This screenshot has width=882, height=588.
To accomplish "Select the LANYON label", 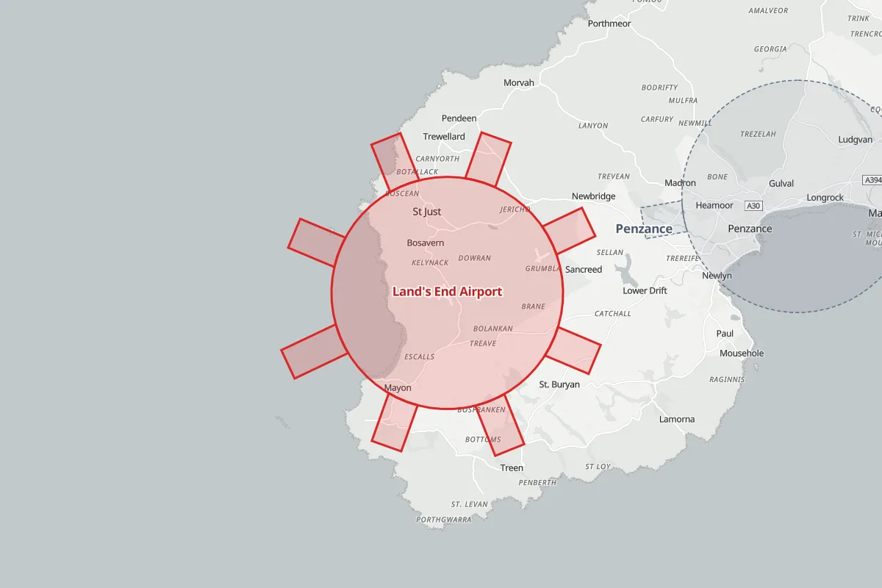I will coord(593,126).
